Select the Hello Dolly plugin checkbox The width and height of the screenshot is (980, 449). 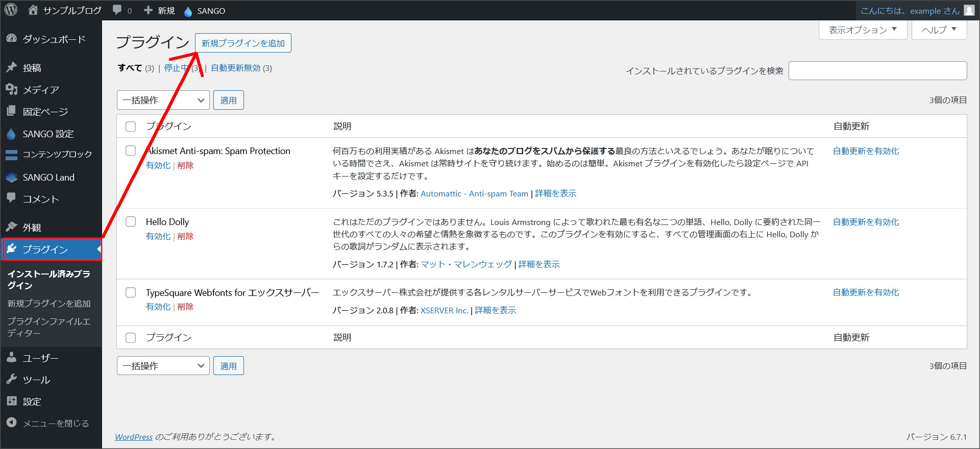pyautogui.click(x=131, y=221)
